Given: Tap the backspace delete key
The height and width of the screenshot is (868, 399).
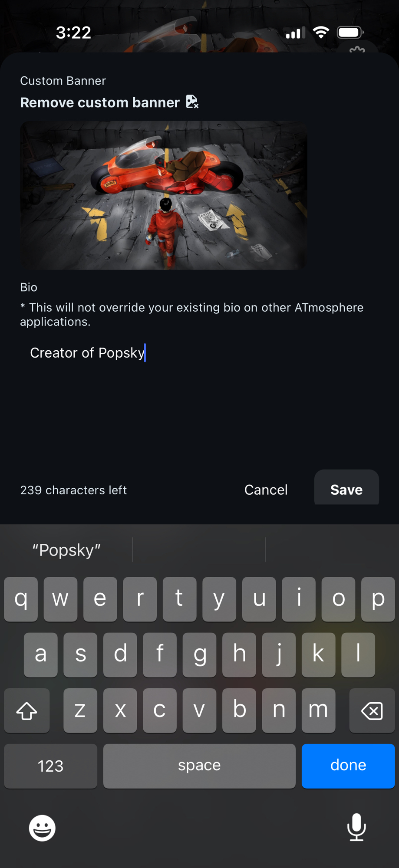Looking at the screenshot, I should [x=372, y=710].
